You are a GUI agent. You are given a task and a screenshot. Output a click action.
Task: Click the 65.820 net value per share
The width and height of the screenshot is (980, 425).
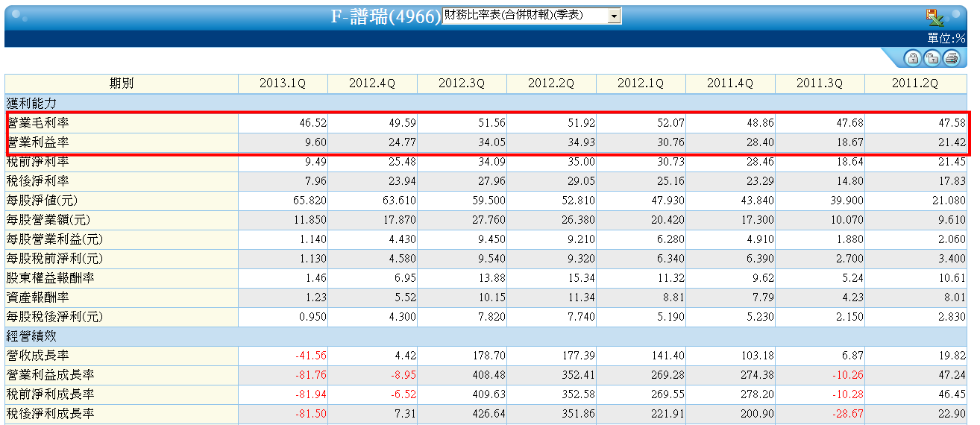[311, 200]
